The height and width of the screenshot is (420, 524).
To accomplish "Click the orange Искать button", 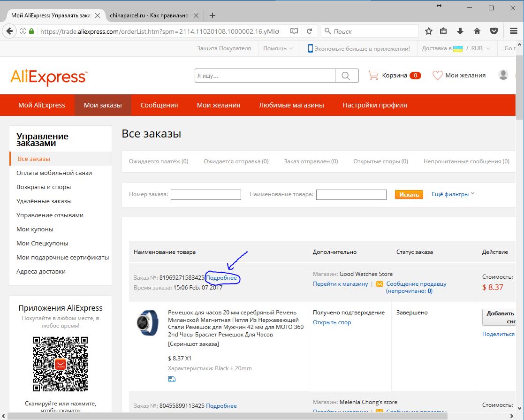I will [x=409, y=194].
